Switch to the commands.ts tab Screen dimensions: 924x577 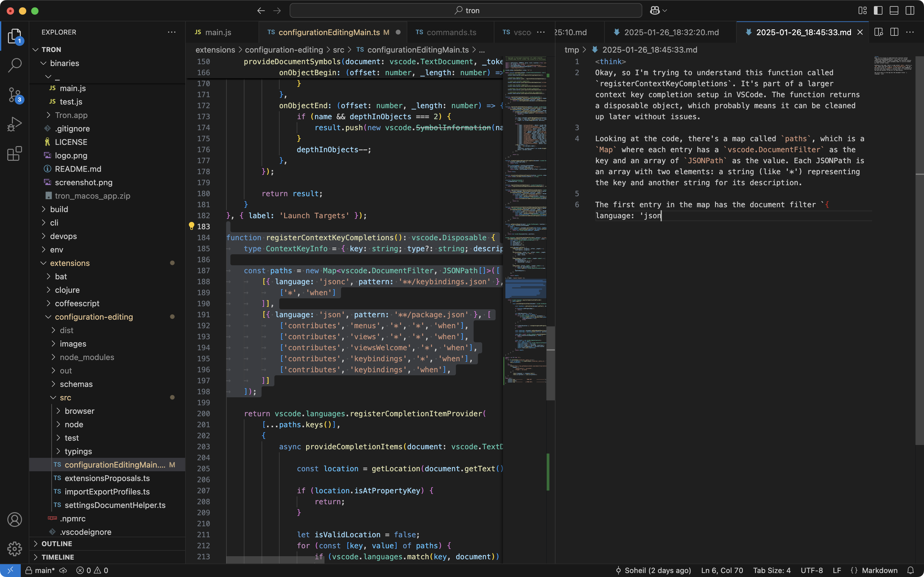click(451, 32)
